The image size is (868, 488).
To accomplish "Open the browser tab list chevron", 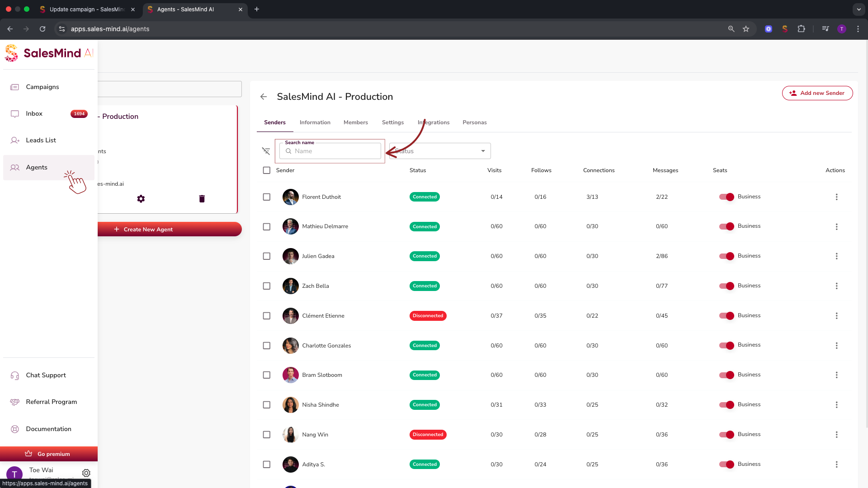I will (859, 9).
